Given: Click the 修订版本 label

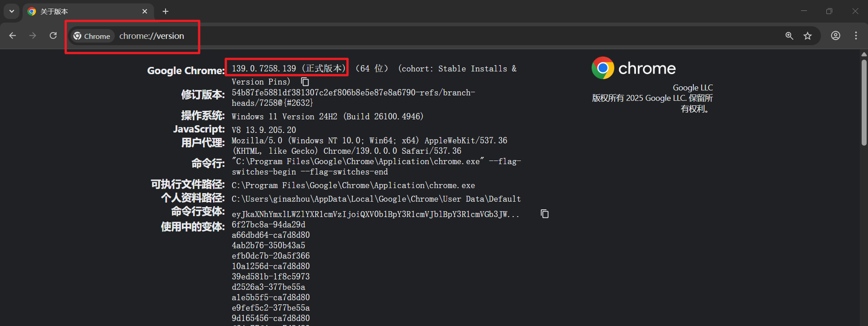Looking at the screenshot, I should coord(203,94).
